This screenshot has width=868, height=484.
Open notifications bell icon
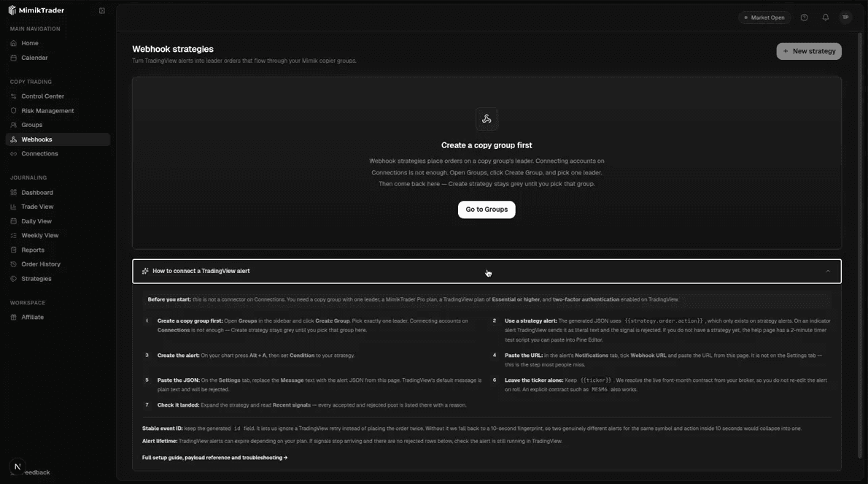pyautogui.click(x=826, y=18)
